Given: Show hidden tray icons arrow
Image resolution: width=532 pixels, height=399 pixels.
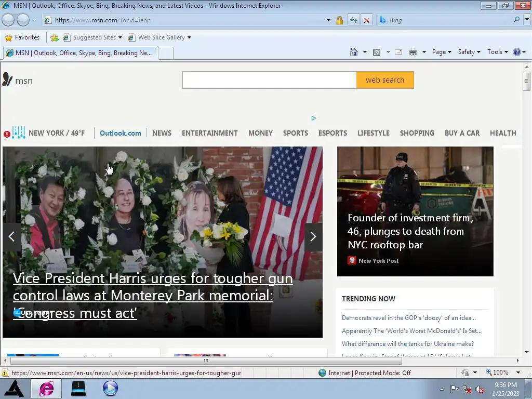Looking at the screenshot, I should [442, 389].
